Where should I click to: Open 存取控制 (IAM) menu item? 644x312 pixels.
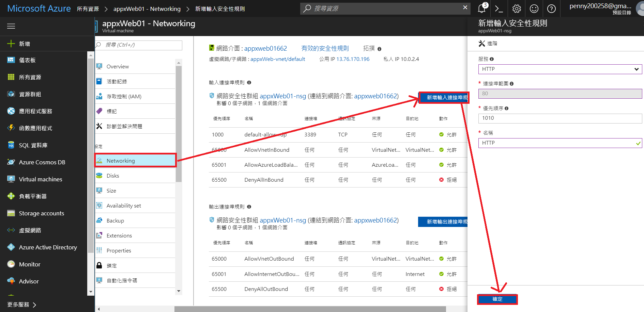pyautogui.click(x=135, y=97)
